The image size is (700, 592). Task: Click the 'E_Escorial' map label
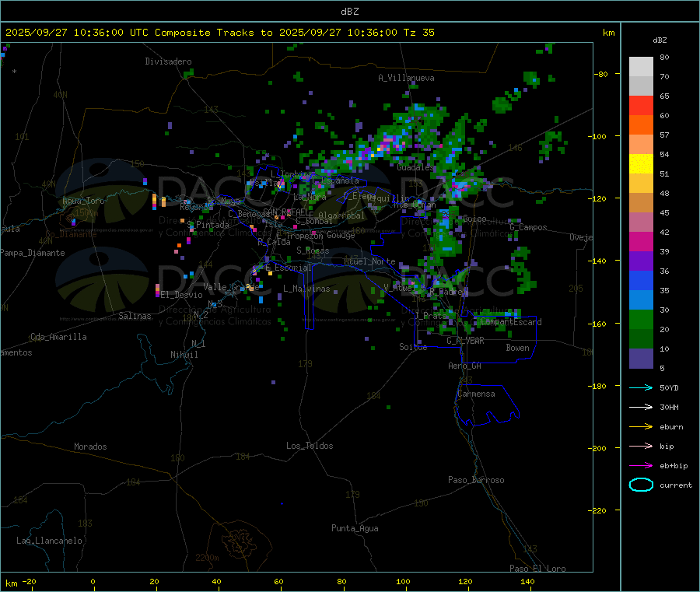pos(289,268)
